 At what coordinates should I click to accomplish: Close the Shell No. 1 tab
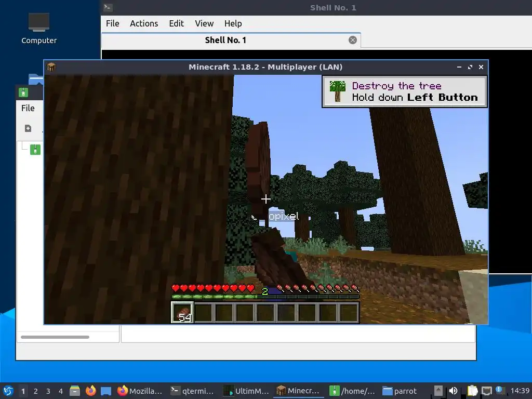[x=353, y=40]
